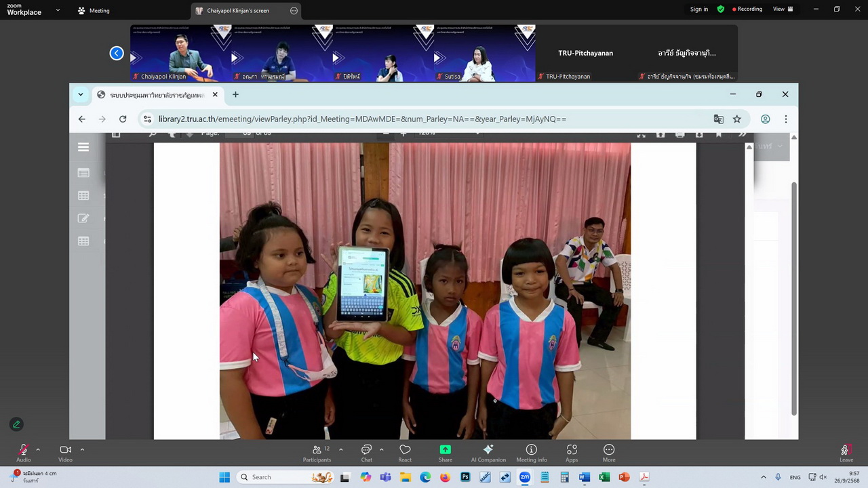This screenshot has height=488, width=868.
Task: Open the Participants panel
Action: click(317, 451)
